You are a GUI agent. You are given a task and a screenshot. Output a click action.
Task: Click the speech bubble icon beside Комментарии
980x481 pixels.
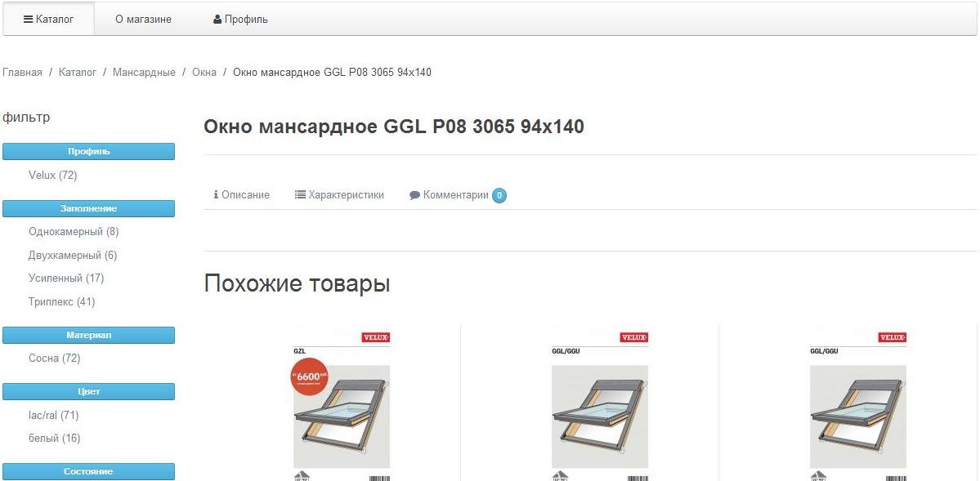(x=414, y=195)
